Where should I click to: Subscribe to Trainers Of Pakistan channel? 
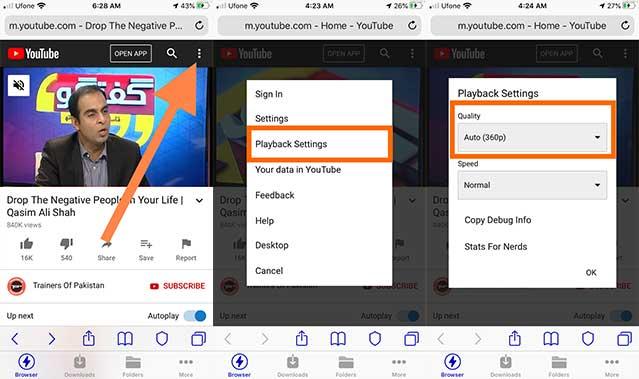[x=177, y=286]
